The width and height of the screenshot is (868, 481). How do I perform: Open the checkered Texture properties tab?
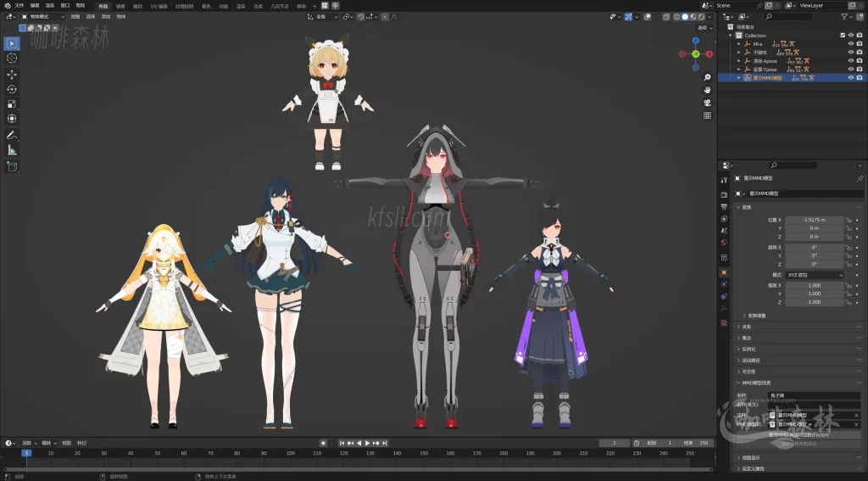point(724,322)
